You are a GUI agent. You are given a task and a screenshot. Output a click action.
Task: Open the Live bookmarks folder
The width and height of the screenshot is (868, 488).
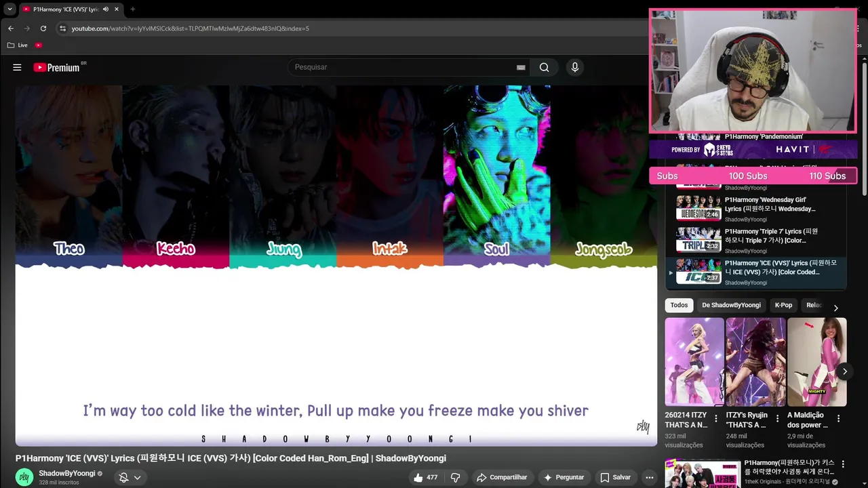18,45
